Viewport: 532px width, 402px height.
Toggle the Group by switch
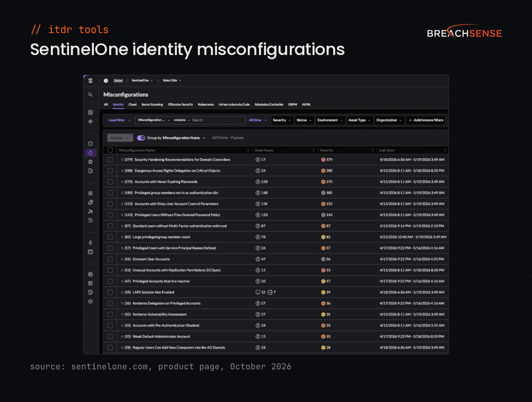click(141, 138)
